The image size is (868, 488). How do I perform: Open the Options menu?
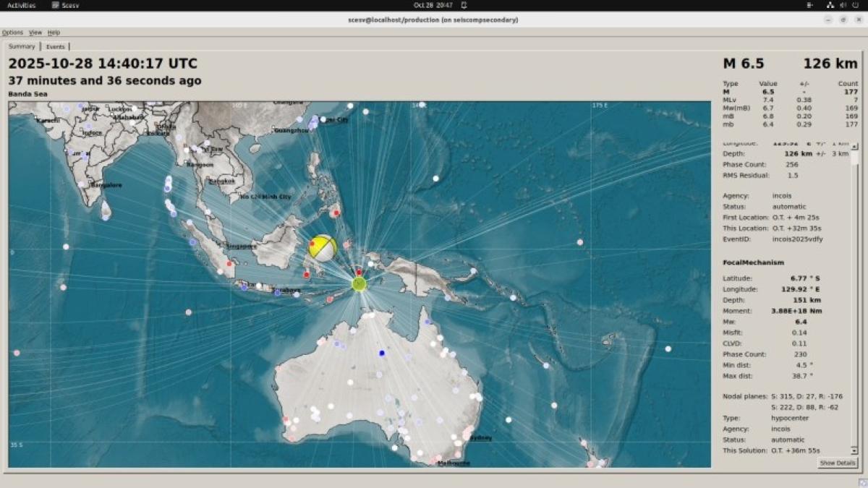click(x=12, y=33)
